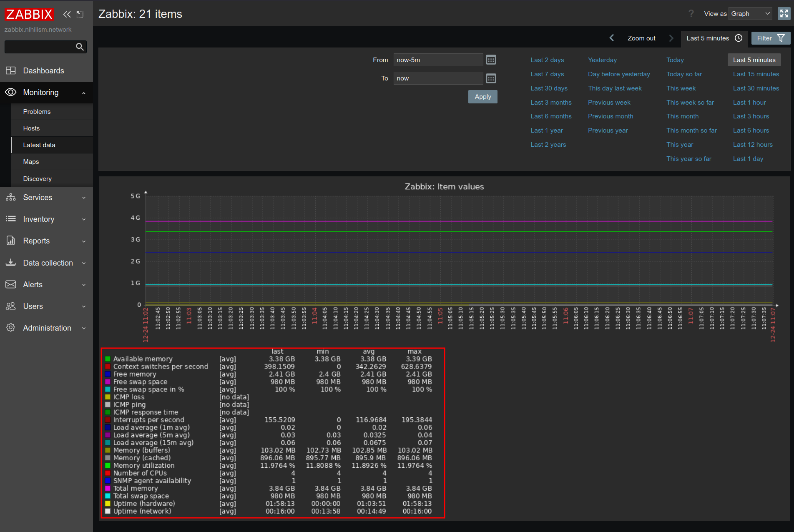The width and height of the screenshot is (794, 532).
Task: Select the Last 2 days range
Action: [x=547, y=60]
